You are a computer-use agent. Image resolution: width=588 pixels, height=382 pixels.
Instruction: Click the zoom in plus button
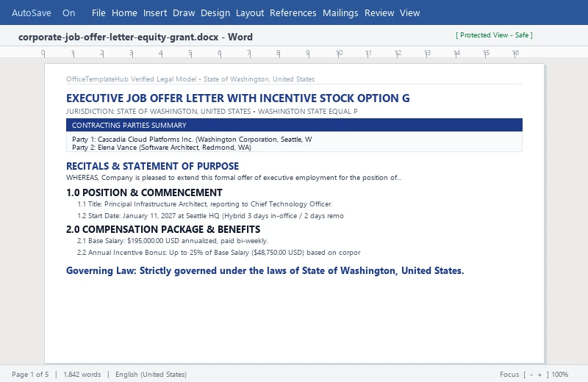539,375
